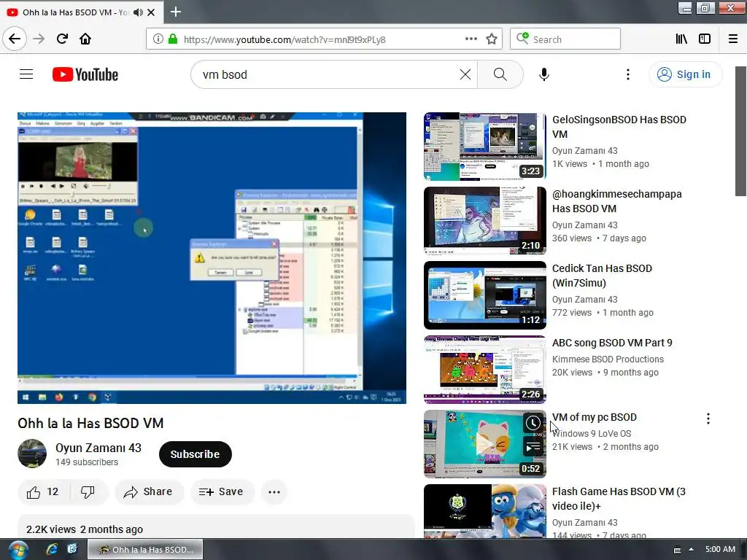Viewport: 747px width, 560px height.
Task: Open 'ABC song BSOD VM Part 9' title
Action: (x=612, y=343)
